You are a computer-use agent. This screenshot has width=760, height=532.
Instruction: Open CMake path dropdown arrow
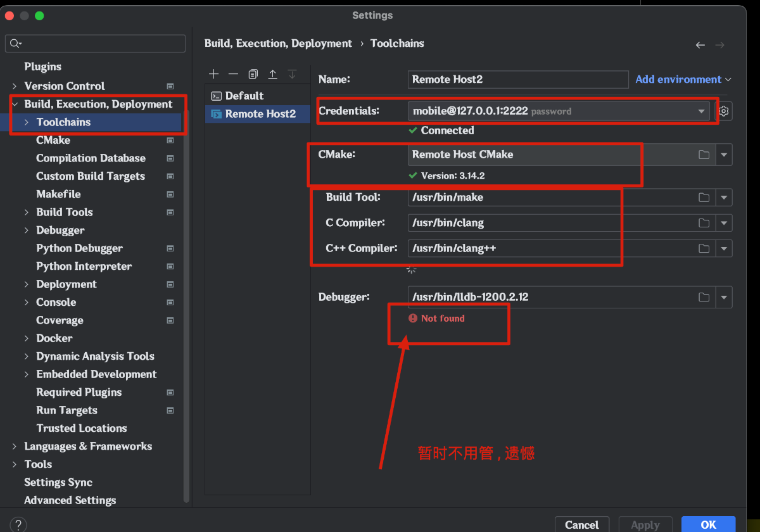(724, 155)
